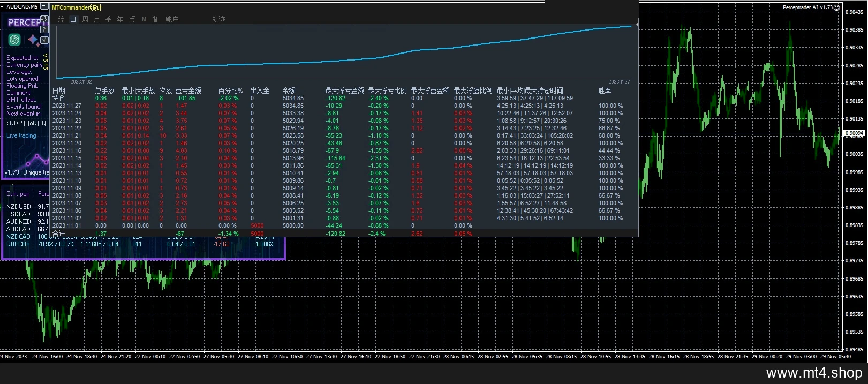Click the GBPCHF currency pair row
This screenshot has width=868, height=384.
tap(140, 244)
